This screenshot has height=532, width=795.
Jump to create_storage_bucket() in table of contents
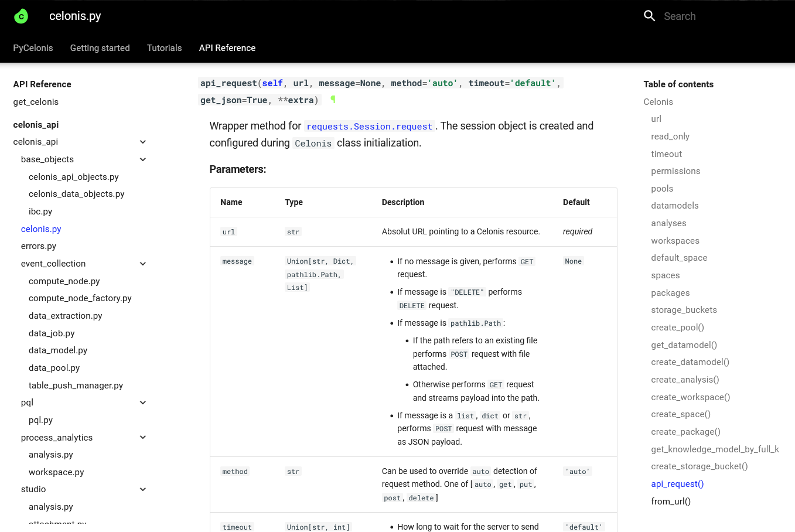point(700,466)
